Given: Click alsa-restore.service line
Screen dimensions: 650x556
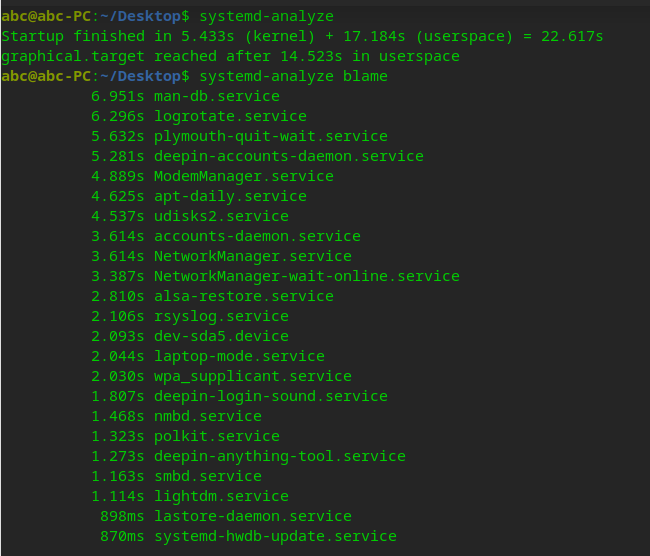Looking at the screenshot, I should coord(243,296).
